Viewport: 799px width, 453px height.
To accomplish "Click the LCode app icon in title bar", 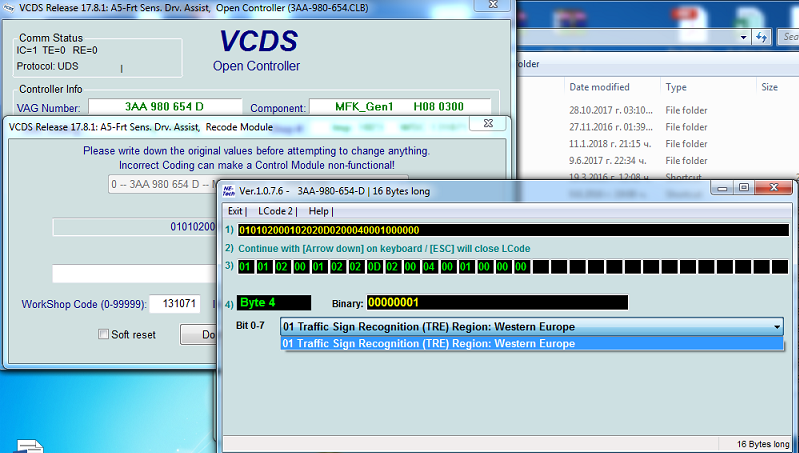I will pos(228,188).
